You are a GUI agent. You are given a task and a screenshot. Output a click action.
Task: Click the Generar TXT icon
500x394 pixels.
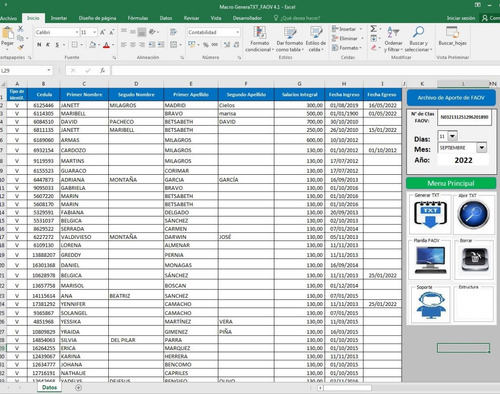430,214
